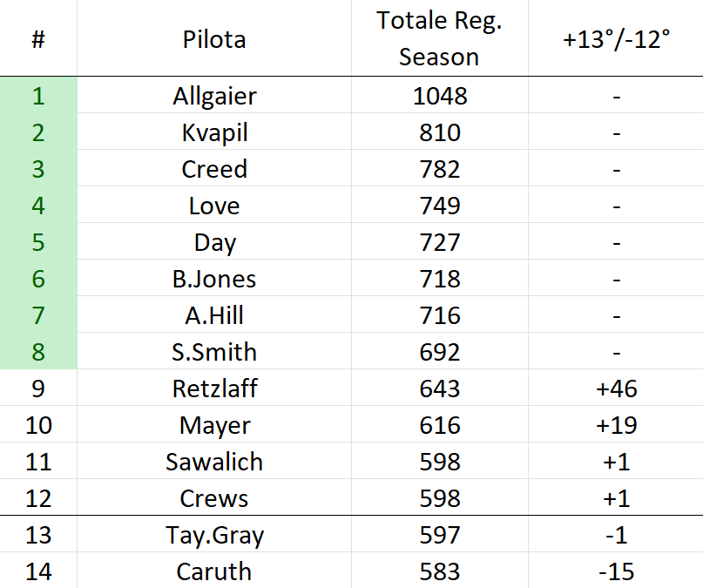Select the Allgaier name cell
703x588 pixels.
pos(214,96)
